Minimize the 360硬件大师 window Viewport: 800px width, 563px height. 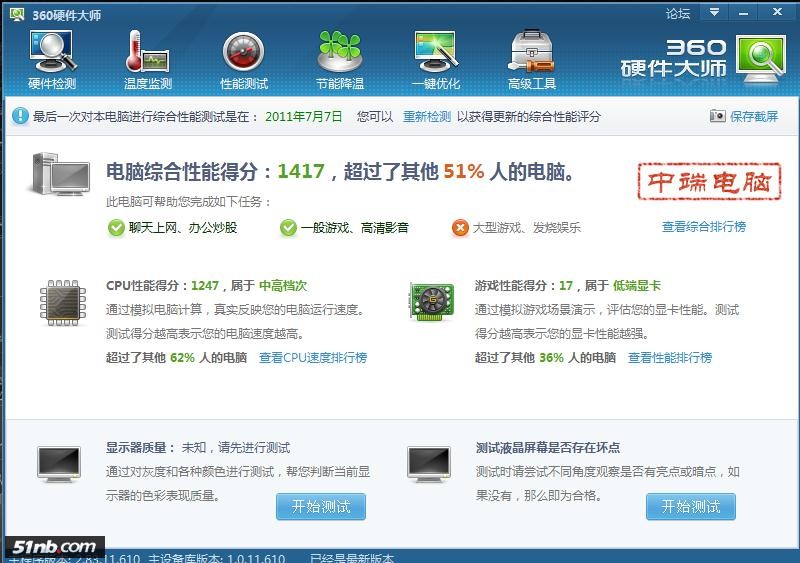click(x=743, y=12)
